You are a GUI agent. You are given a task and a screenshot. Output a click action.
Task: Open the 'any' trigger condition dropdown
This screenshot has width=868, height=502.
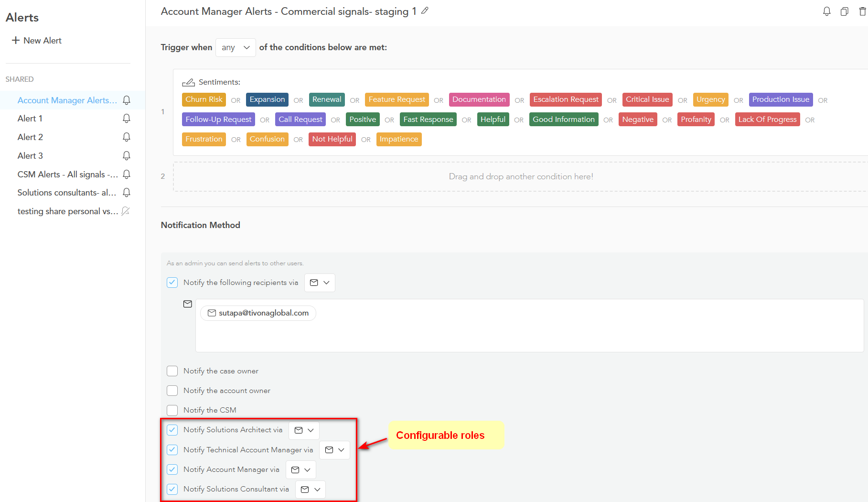pos(236,47)
